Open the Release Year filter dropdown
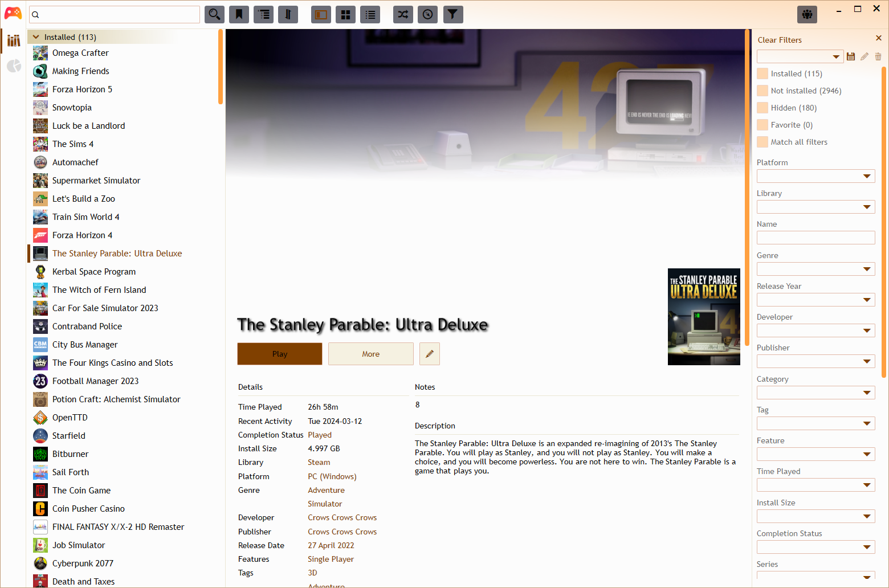The width and height of the screenshot is (889, 588). (x=815, y=300)
